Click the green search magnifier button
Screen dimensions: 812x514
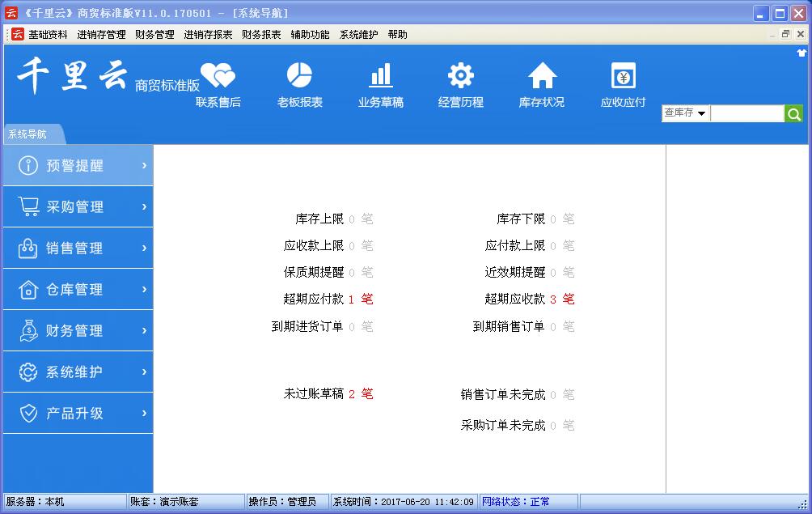(793, 114)
